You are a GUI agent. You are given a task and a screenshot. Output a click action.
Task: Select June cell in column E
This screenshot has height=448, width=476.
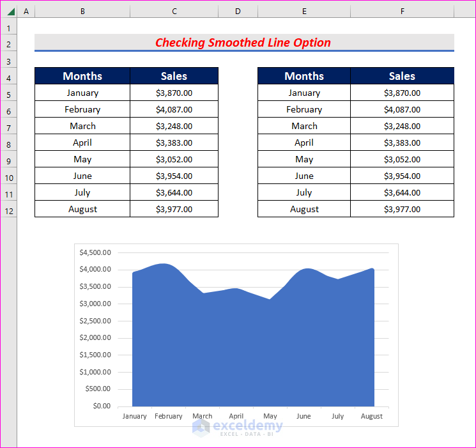(x=304, y=176)
